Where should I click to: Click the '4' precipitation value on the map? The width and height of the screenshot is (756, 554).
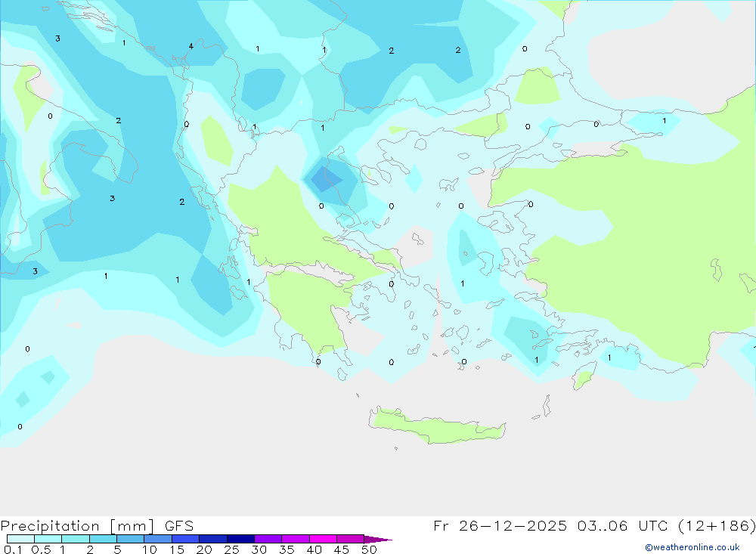click(x=191, y=46)
